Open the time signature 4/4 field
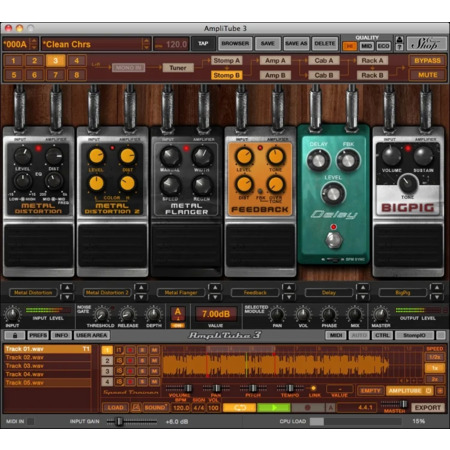 pos(199,408)
